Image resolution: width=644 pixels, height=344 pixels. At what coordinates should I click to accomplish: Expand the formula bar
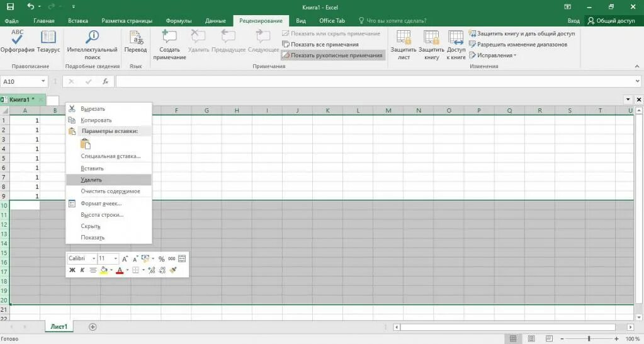(x=638, y=81)
